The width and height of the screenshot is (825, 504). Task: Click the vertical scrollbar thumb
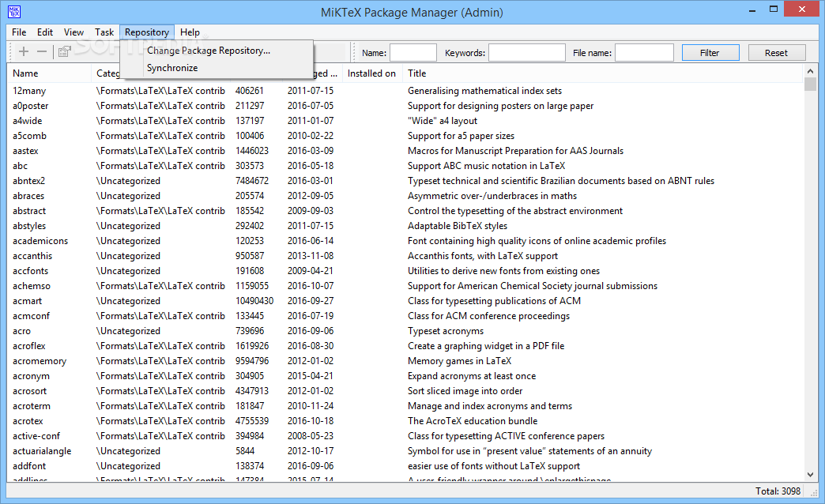[810, 85]
